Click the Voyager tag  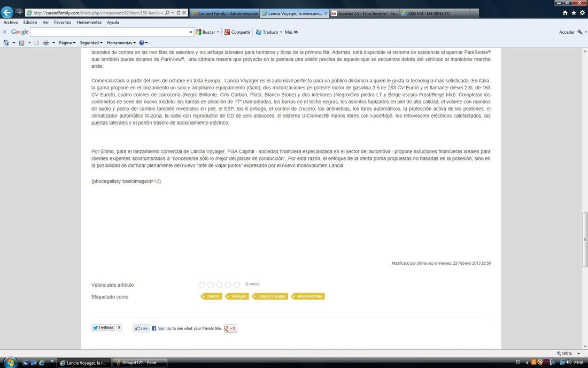(x=237, y=296)
